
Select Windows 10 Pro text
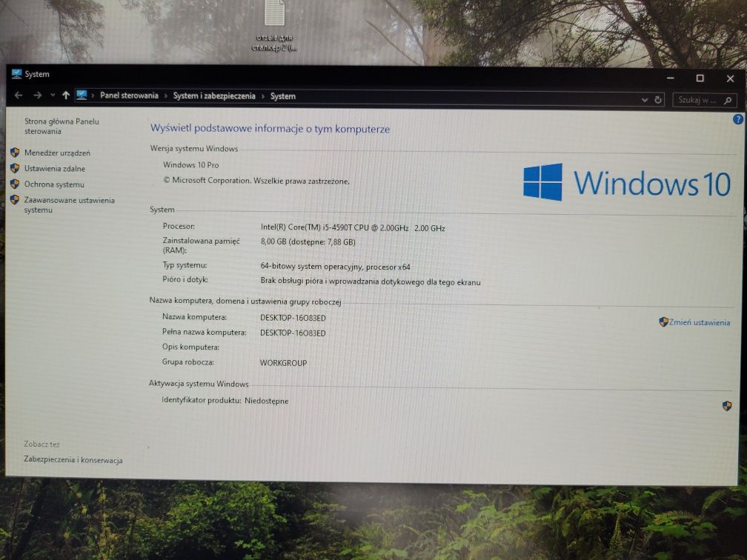click(191, 165)
